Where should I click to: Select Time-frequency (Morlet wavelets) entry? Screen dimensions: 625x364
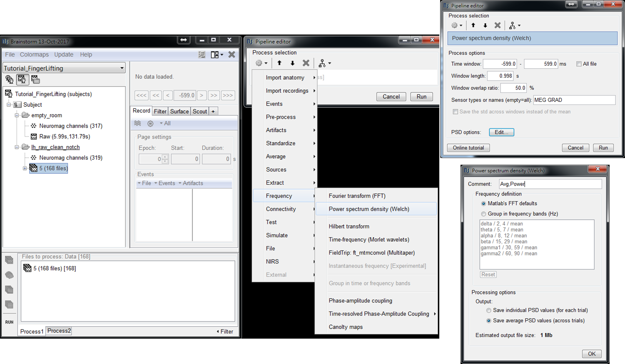369,240
